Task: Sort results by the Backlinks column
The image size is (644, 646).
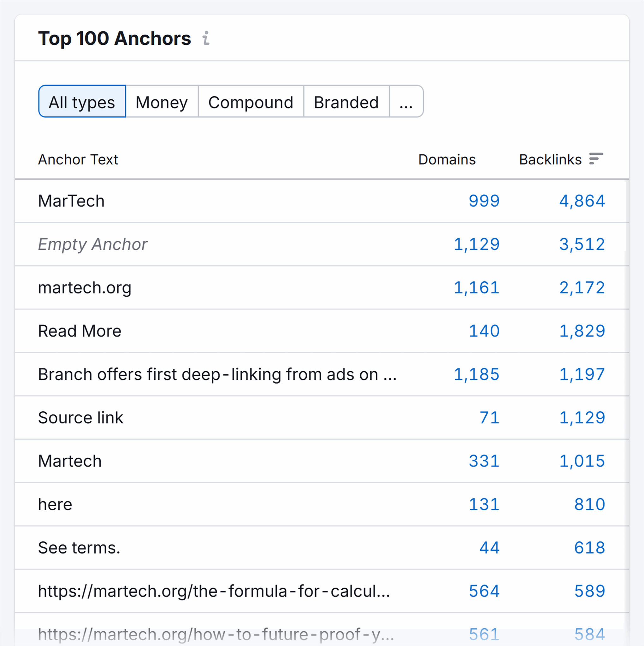Action: [x=551, y=160]
